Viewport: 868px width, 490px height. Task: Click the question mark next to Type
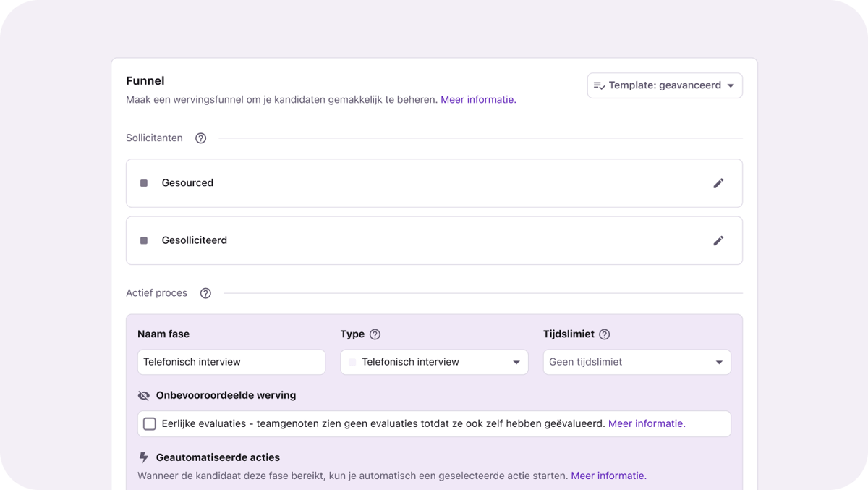coord(375,334)
